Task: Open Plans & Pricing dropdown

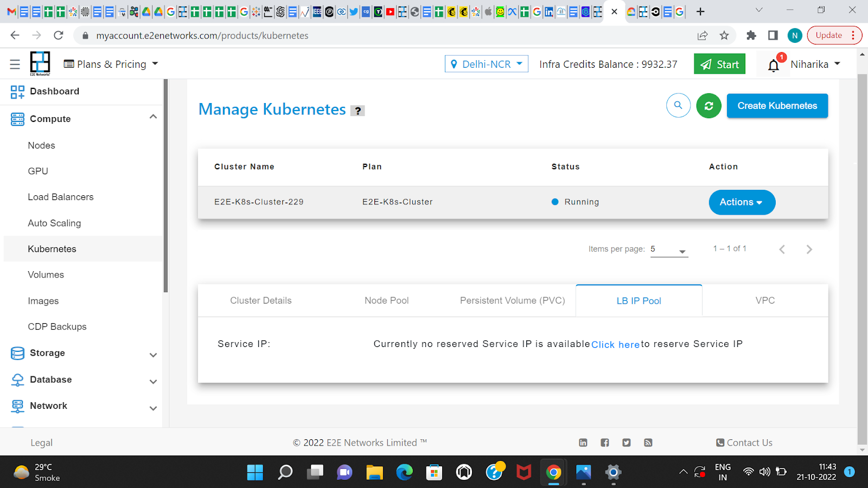Action: 111,64
